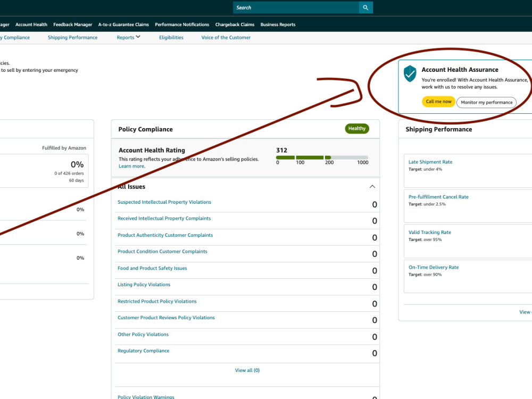Focus the Search input field

(x=296, y=7)
